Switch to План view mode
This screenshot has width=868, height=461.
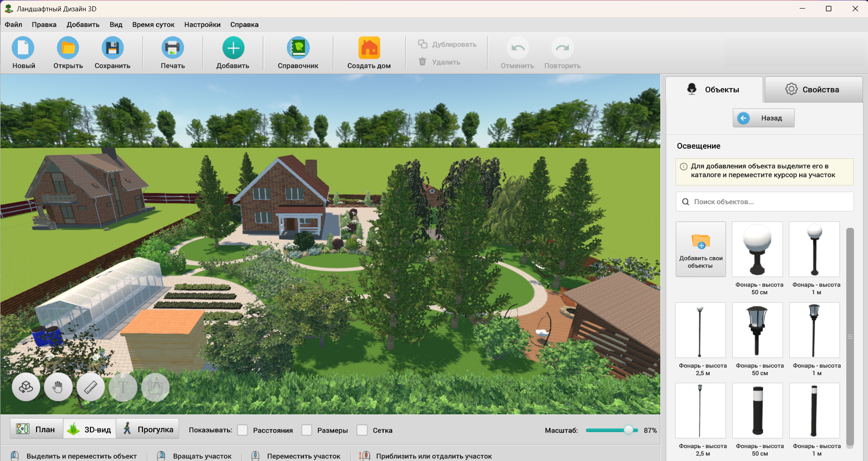pos(36,429)
